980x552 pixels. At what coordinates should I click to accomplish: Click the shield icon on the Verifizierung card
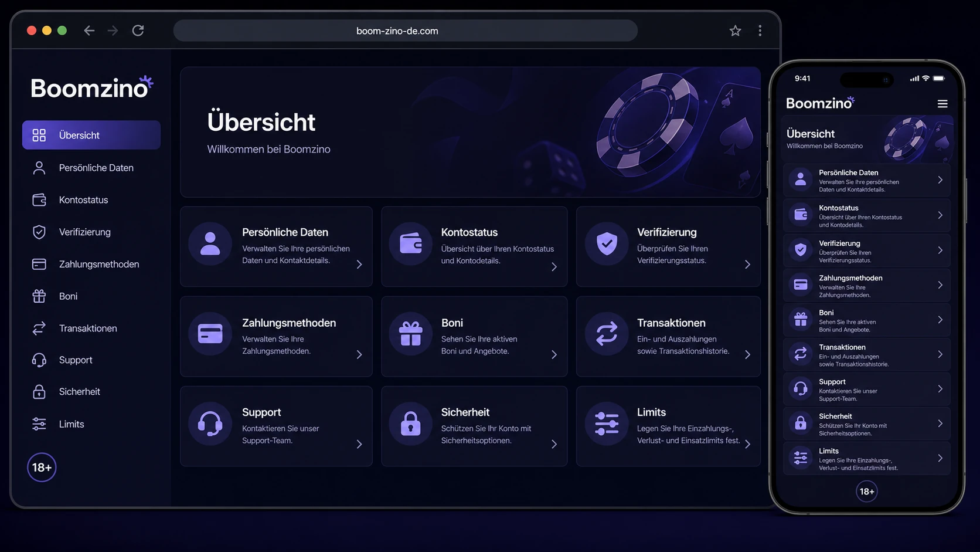(607, 244)
